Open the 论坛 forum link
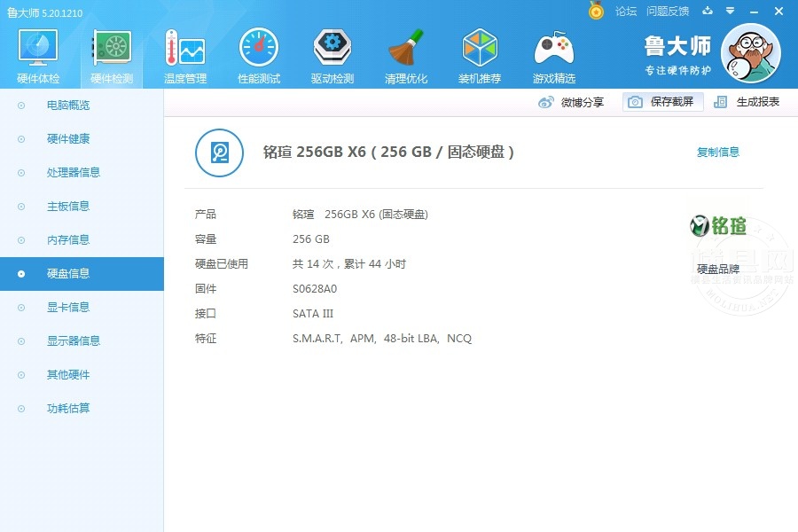This screenshot has width=798, height=532. [626, 12]
